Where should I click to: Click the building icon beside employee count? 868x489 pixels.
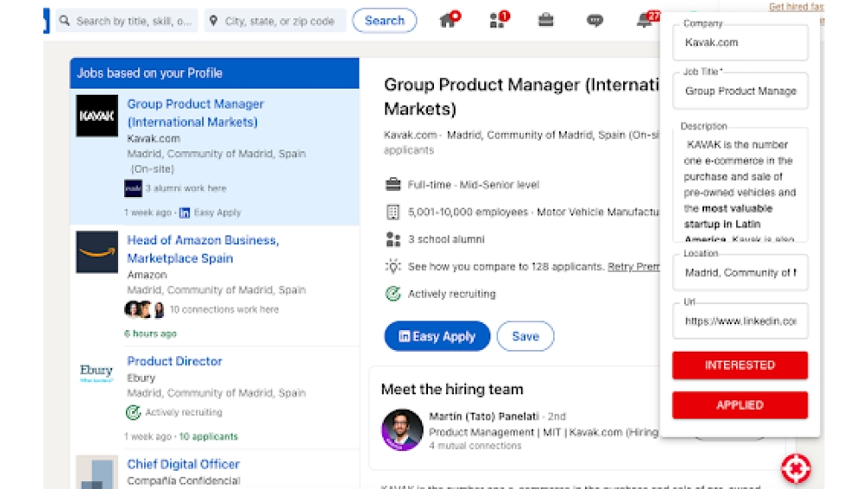pos(393,212)
